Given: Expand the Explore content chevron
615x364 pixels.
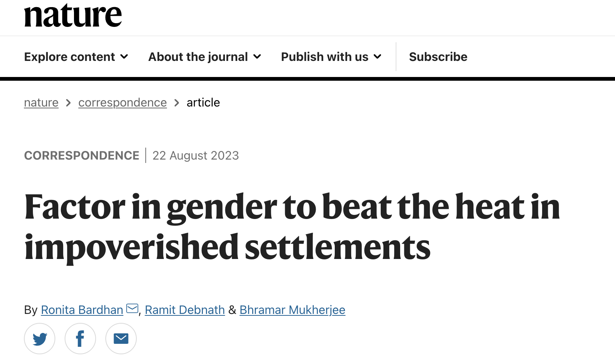Looking at the screenshot, I should pos(124,57).
